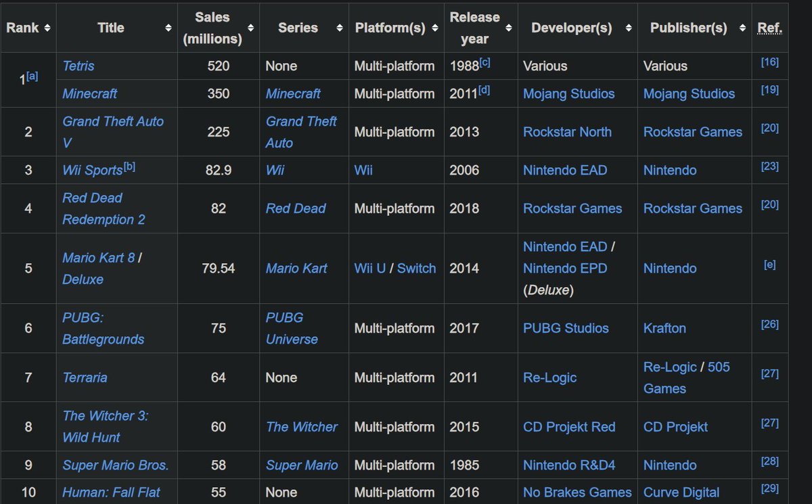Open Rockstar Games publisher link for GTA V

tap(693, 132)
